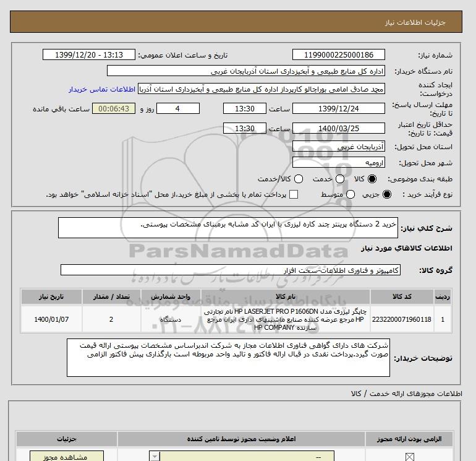The image size is (476, 461).
Task: Click the row number 1 cell
Action: (443, 319)
